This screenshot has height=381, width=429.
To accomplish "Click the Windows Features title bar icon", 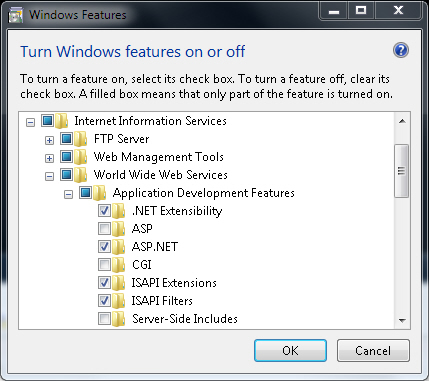I will [15, 15].
